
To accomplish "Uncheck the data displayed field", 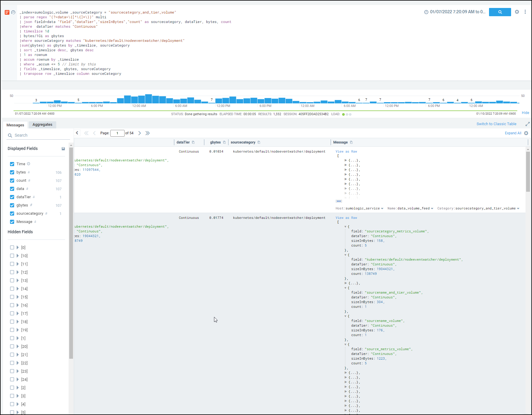I will pos(12,189).
